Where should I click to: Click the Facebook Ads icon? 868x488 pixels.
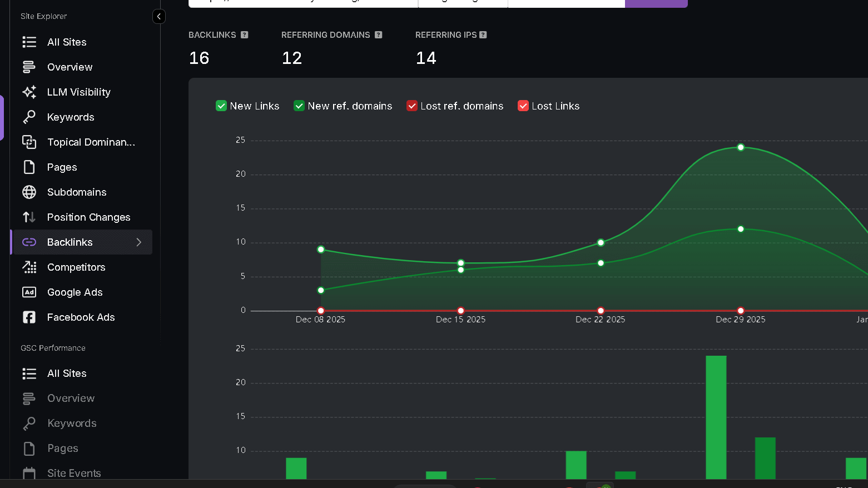click(x=29, y=317)
